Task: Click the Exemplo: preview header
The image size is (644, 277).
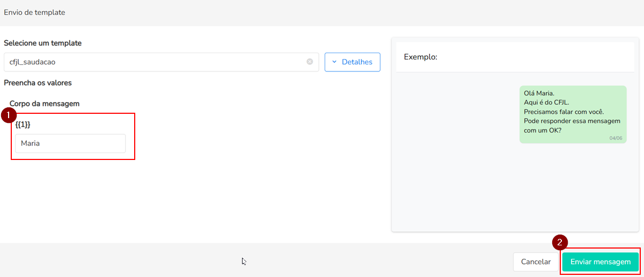Action: (421, 56)
